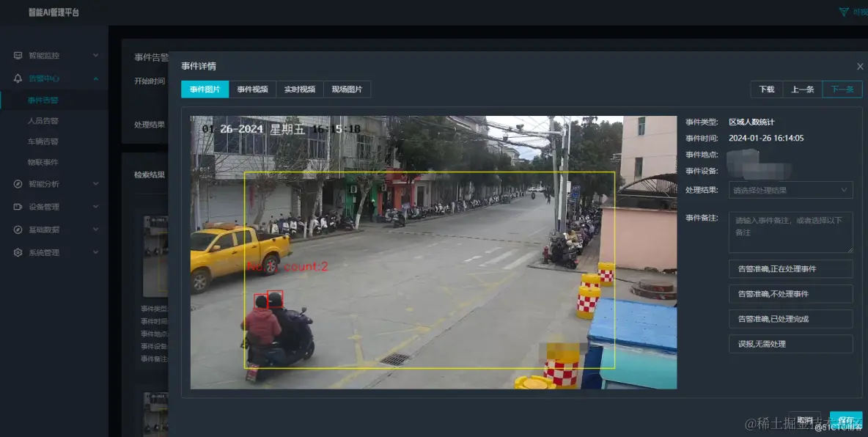868x437 pixels.
Task: Expand the 智能监控 menu chevron
Action: click(x=95, y=56)
